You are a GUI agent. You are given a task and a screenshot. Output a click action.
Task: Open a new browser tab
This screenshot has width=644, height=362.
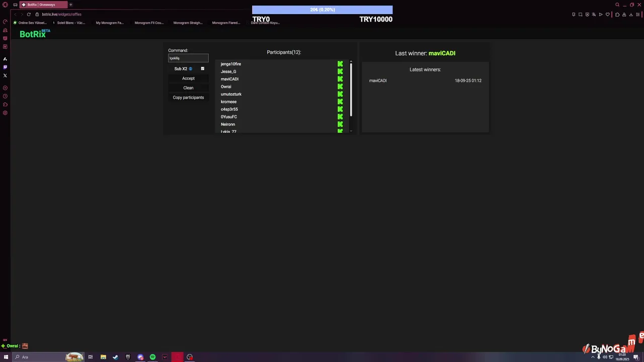(70, 5)
